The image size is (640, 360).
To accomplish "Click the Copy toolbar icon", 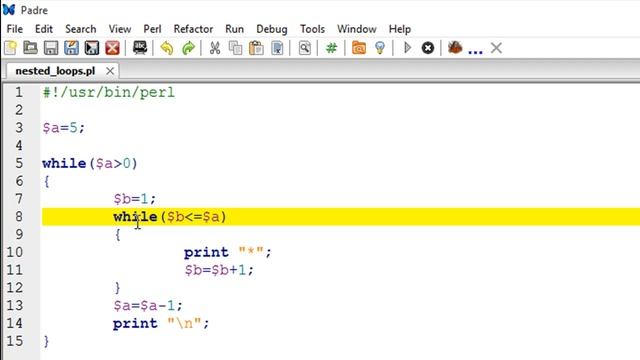I will pos(236,48).
